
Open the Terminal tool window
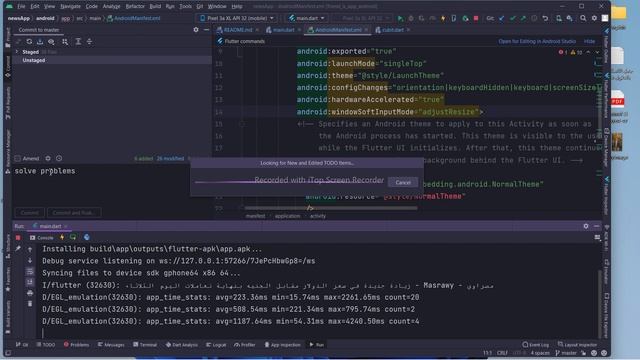145,345
